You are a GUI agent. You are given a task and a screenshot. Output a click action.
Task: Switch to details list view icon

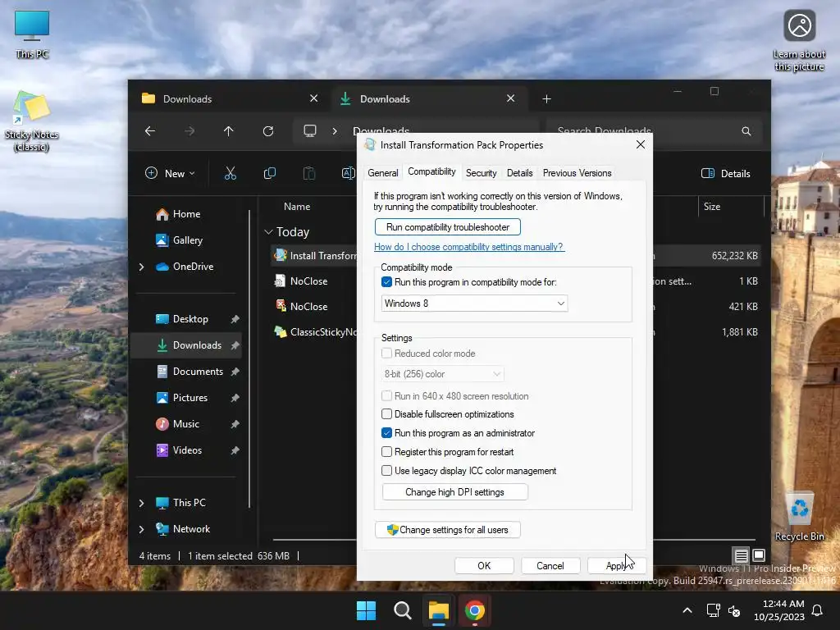coord(741,555)
